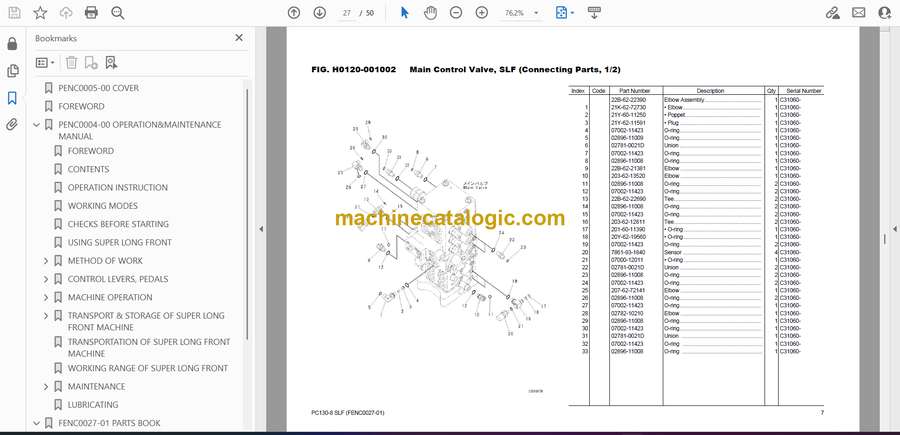Close the Bookmarks panel
Screen dimensions: 900x435
point(239,38)
